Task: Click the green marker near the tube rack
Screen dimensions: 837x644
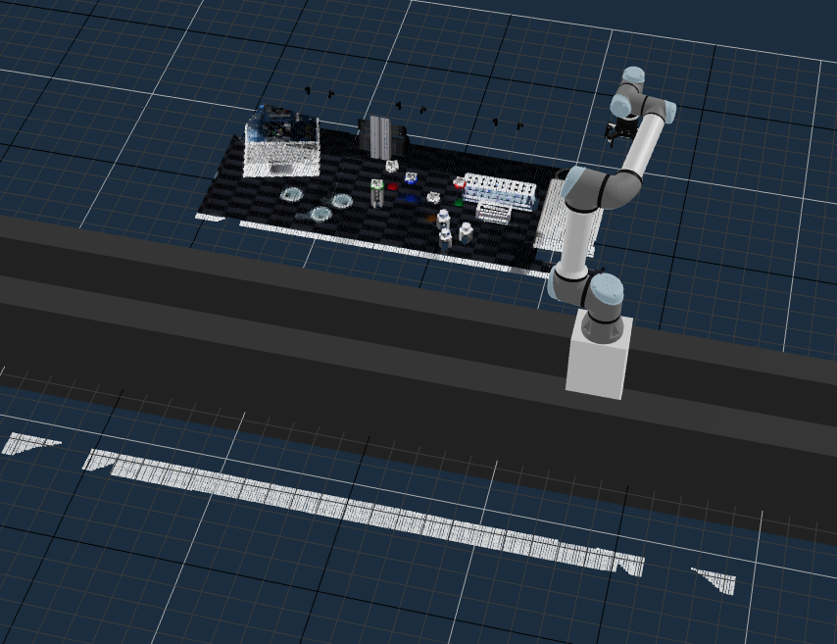Action: pyautogui.click(x=459, y=204)
